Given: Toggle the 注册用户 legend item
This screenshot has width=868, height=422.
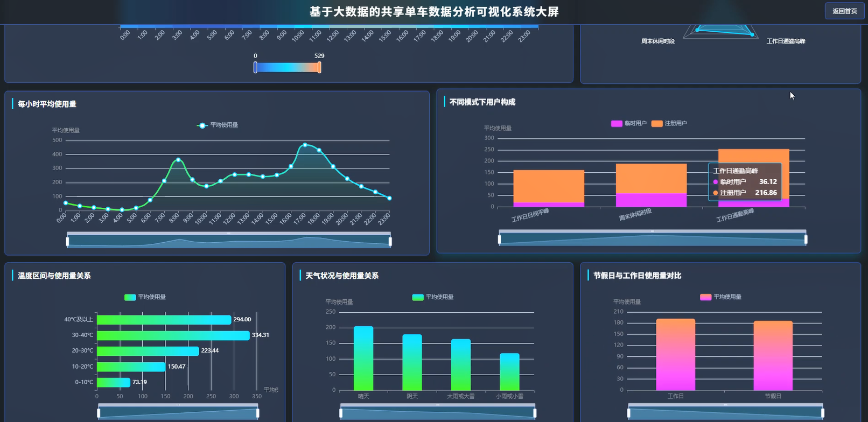Looking at the screenshot, I should tap(669, 123).
